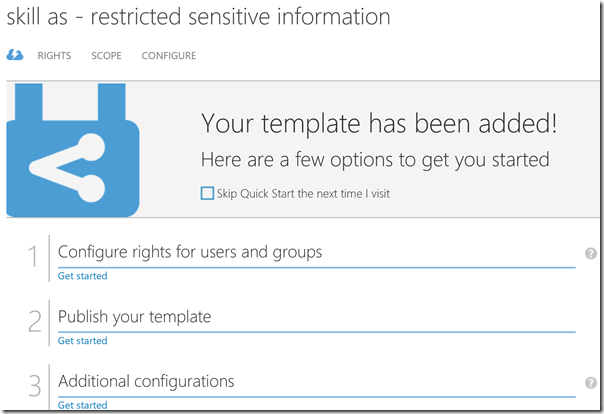Image resolution: width=604 pixels, height=414 pixels.
Task: Click the step number 2
Action: pos(34,322)
